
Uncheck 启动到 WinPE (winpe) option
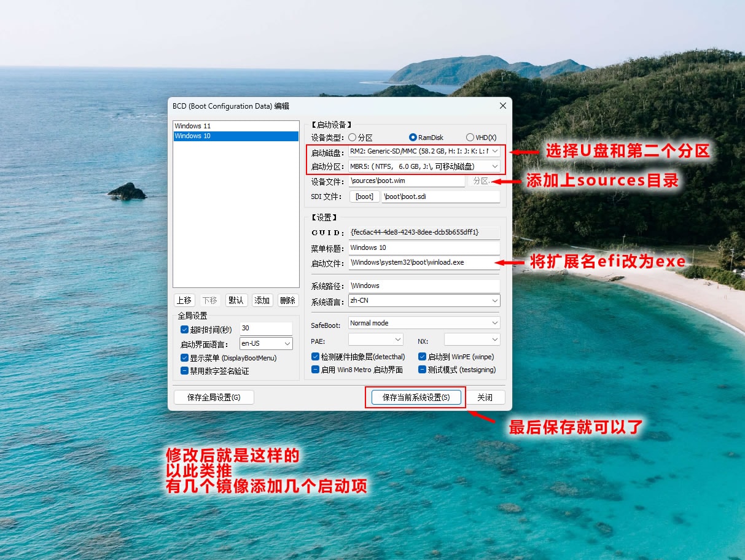coord(423,357)
